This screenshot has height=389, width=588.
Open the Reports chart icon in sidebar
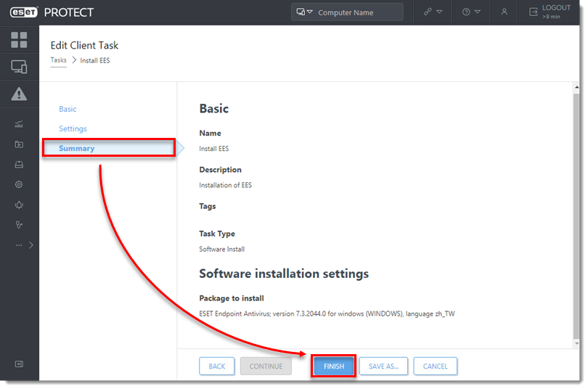coord(19,124)
